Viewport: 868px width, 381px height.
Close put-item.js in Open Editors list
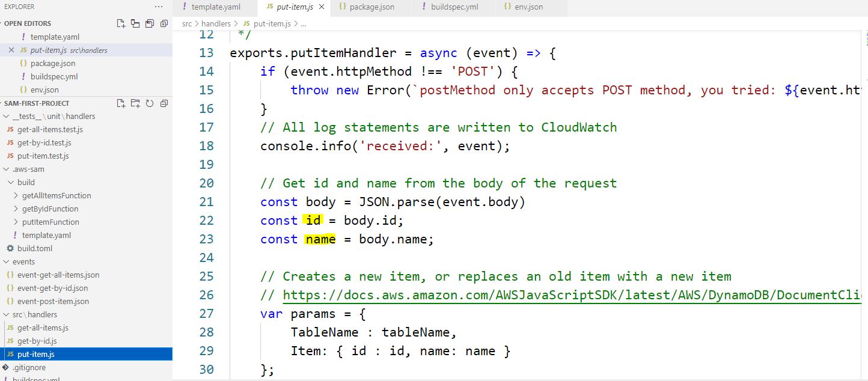pos(11,50)
